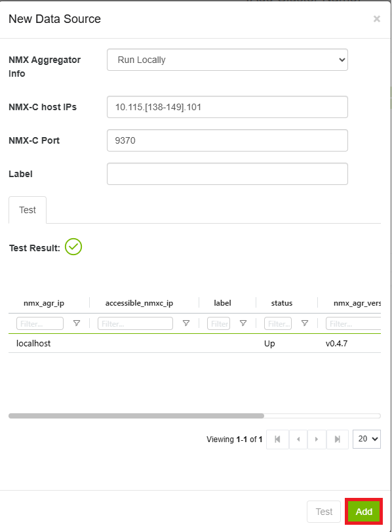Click the nmx_agr_ip column filter funnel icon
The image size is (392, 532).
pyautogui.click(x=77, y=323)
